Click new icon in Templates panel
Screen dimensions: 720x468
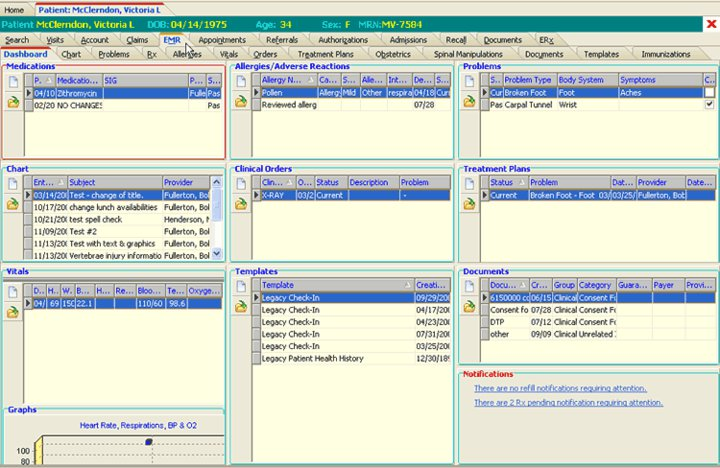(241, 285)
